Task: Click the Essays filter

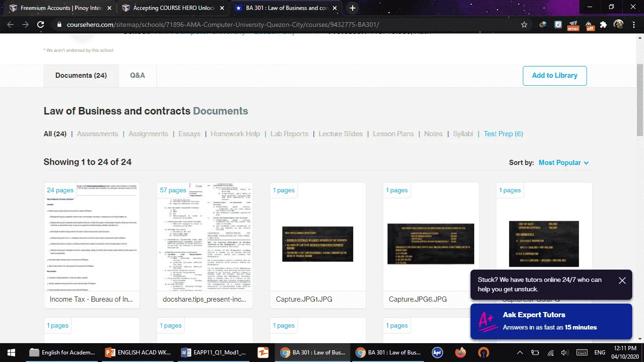Action: click(x=190, y=134)
